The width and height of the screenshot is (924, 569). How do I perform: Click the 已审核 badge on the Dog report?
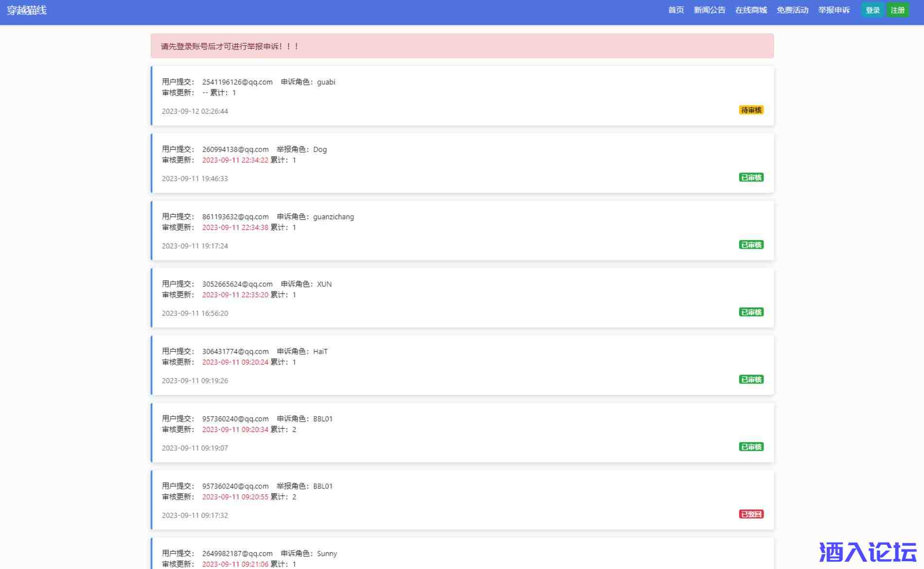pyautogui.click(x=751, y=178)
